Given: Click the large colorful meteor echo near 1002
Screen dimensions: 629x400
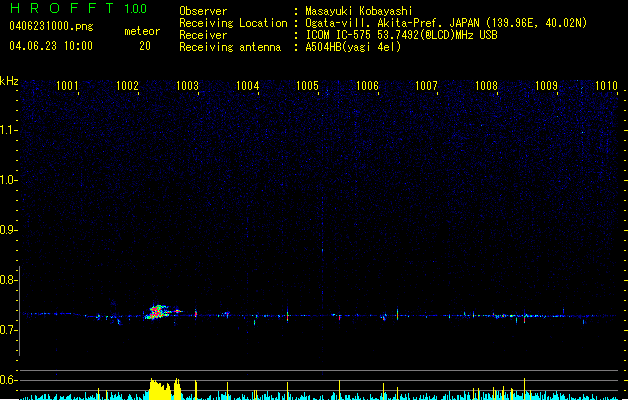Looking at the screenshot, I should [x=162, y=312].
